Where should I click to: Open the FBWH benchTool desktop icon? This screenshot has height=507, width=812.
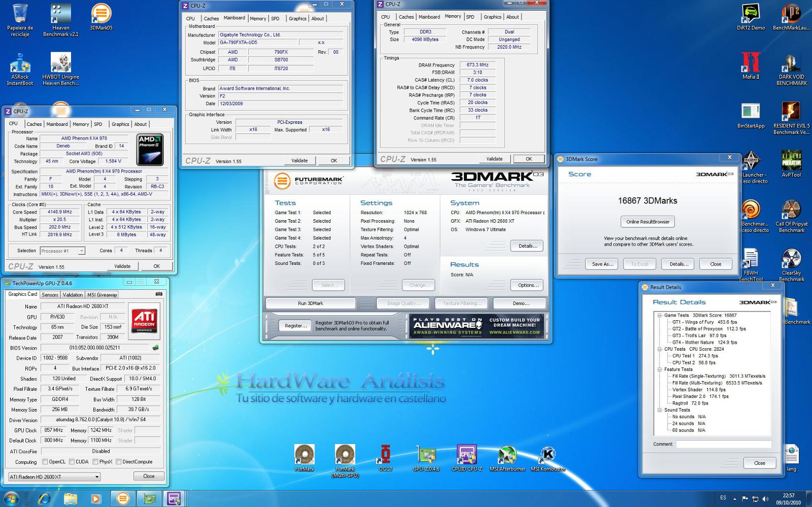751,265
